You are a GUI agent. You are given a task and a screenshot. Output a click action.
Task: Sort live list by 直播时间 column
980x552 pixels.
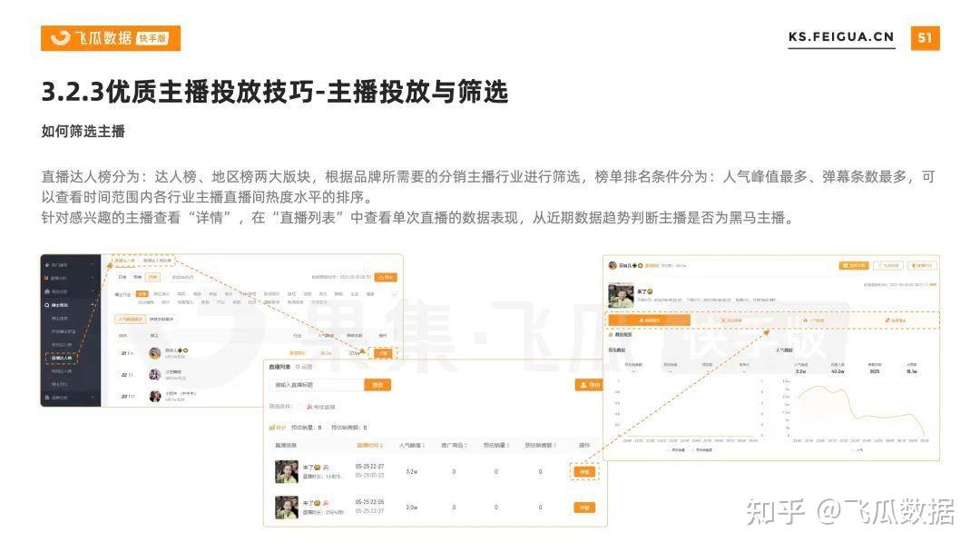tap(367, 446)
